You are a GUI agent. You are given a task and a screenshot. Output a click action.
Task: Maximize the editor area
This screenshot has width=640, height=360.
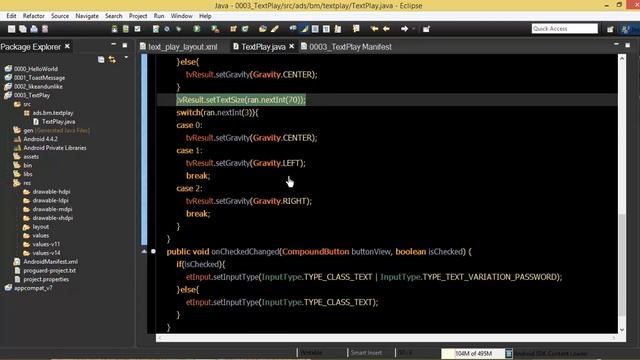point(628,45)
